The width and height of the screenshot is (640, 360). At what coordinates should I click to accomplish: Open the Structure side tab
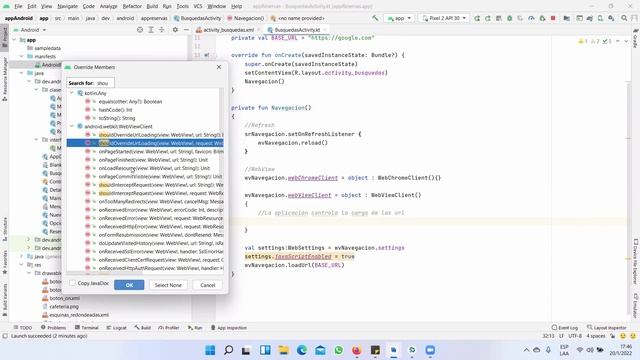pos(4,229)
